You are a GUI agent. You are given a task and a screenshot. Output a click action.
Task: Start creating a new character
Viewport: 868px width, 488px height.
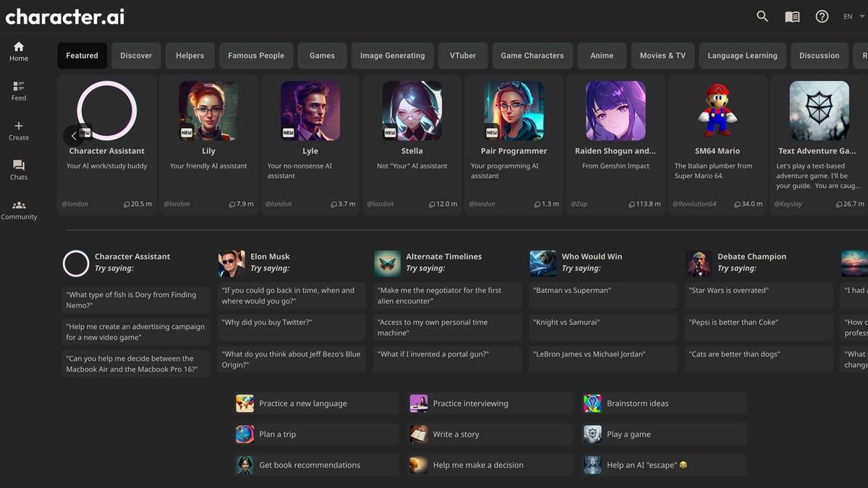tap(18, 130)
